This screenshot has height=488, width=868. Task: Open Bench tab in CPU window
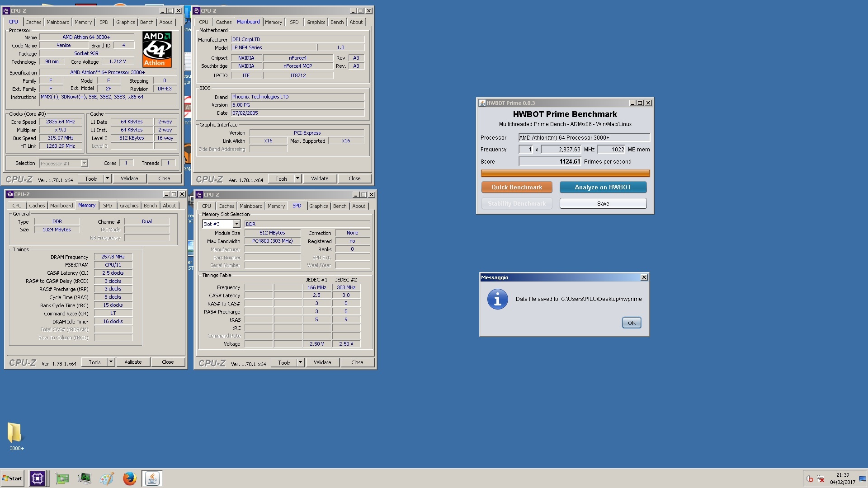(x=146, y=22)
